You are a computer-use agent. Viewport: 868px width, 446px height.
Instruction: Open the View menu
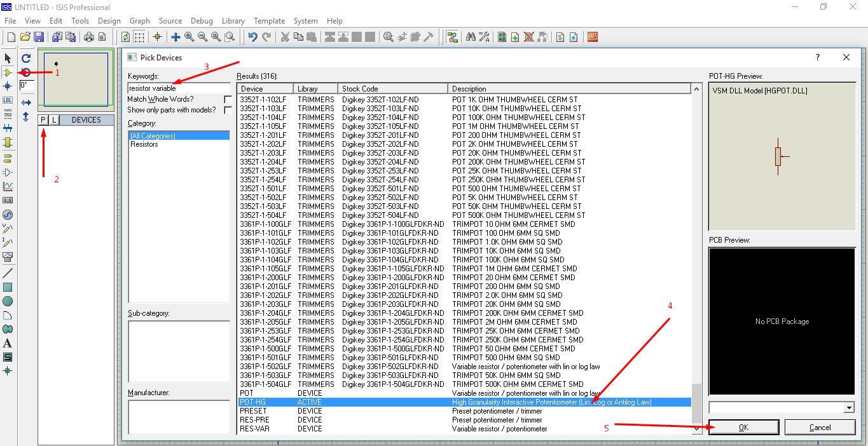(x=32, y=21)
